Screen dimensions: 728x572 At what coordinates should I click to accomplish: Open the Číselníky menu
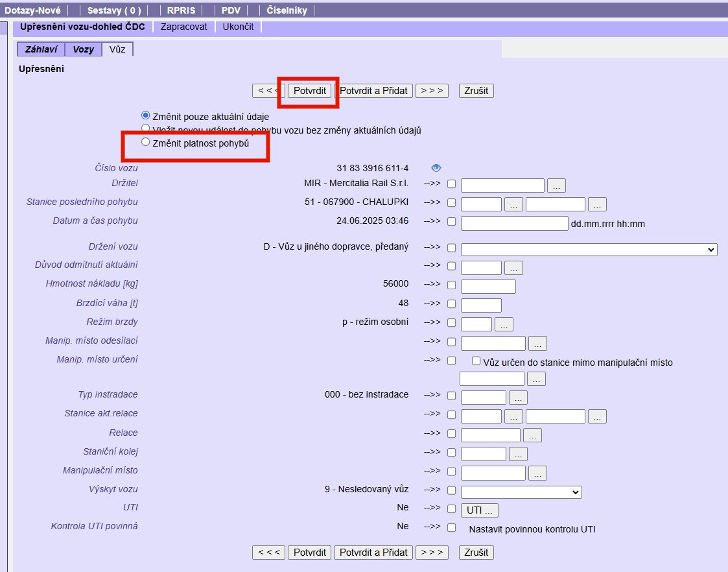[287, 10]
